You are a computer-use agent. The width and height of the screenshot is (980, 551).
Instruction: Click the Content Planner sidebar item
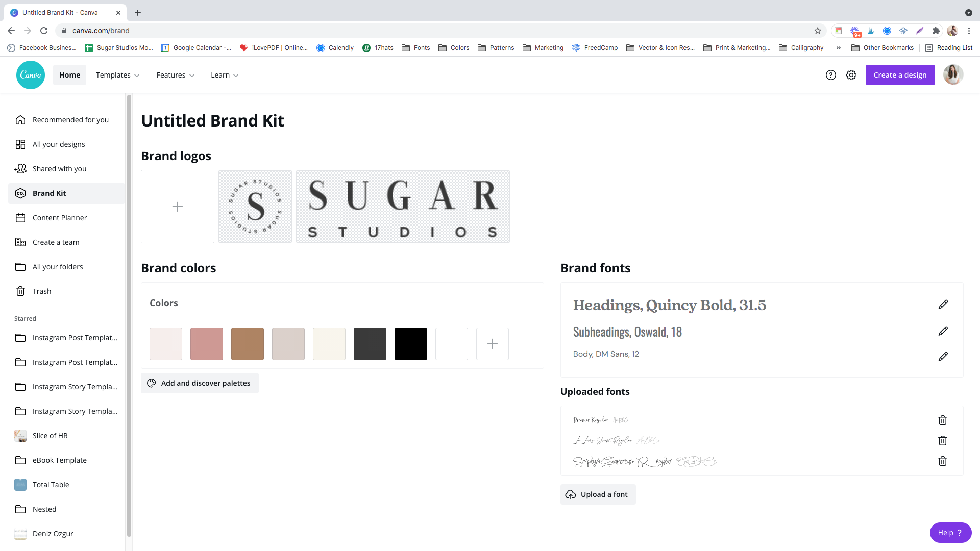(60, 217)
